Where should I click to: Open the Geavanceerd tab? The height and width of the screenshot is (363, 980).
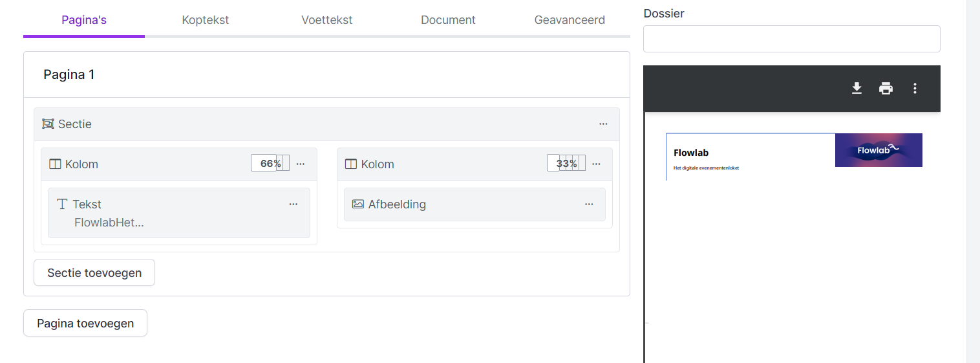570,20
